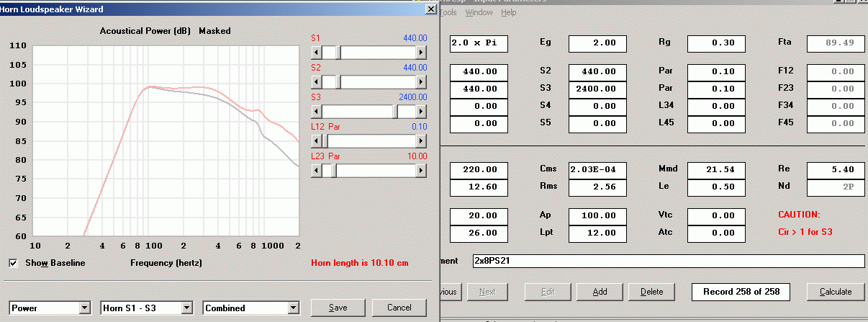The width and height of the screenshot is (868, 322).
Task: Click the S4 input field
Action: pos(597,107)
